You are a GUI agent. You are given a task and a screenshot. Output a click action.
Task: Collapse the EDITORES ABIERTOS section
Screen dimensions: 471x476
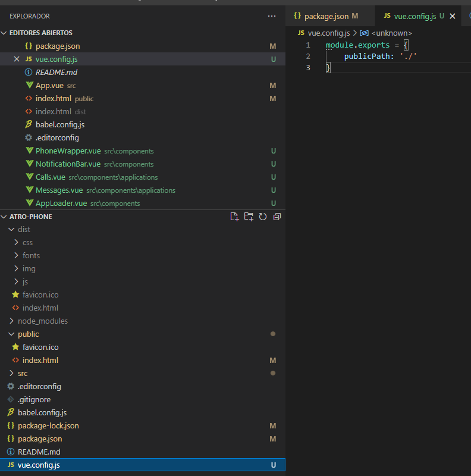pyautogui.click(x=143, y=33)
